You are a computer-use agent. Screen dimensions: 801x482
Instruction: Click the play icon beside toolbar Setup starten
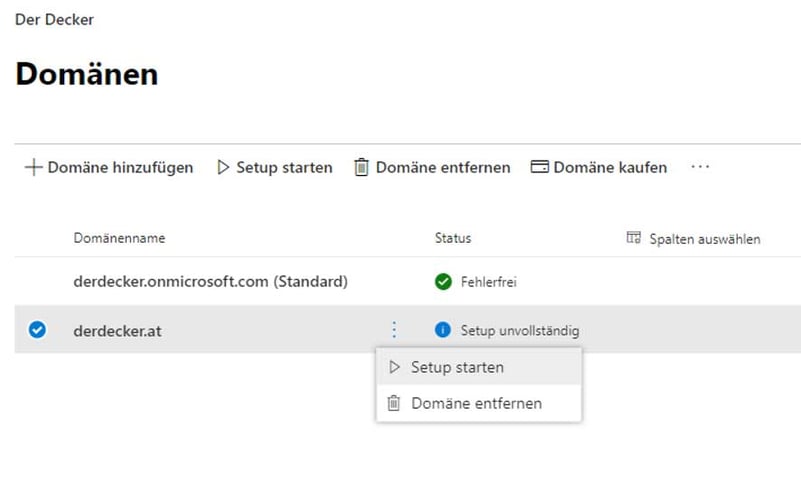223,167
